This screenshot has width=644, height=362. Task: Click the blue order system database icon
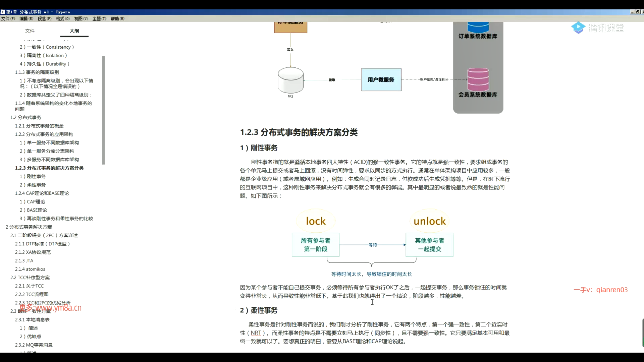pos(478,27)
